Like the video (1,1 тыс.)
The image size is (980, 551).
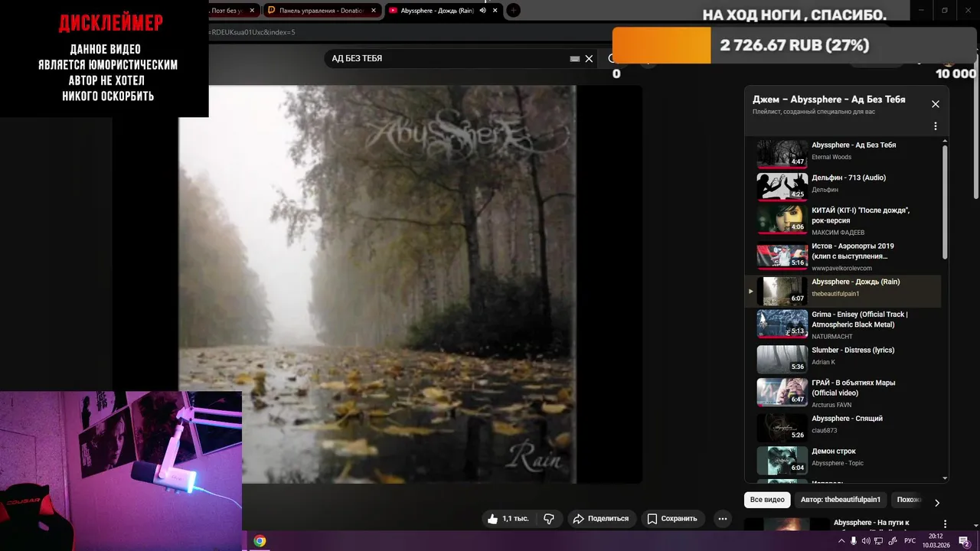pyautogui.click(x=508, y=519)
